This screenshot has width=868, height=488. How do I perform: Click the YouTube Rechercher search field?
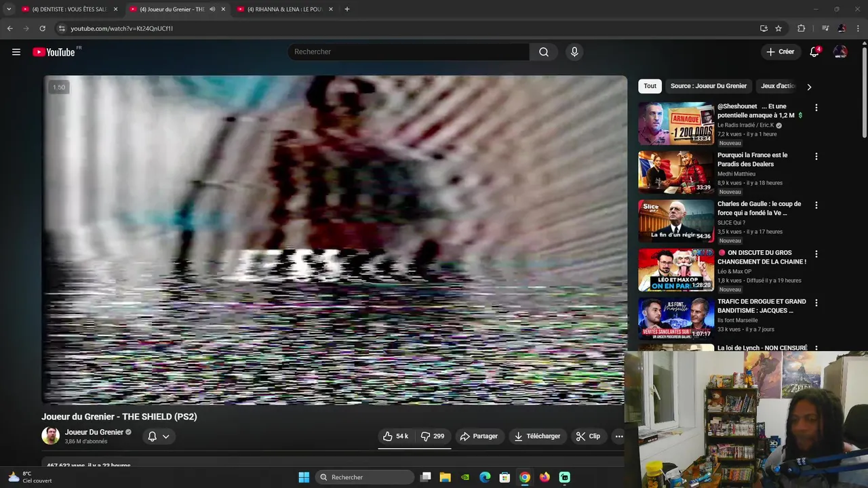409,52
